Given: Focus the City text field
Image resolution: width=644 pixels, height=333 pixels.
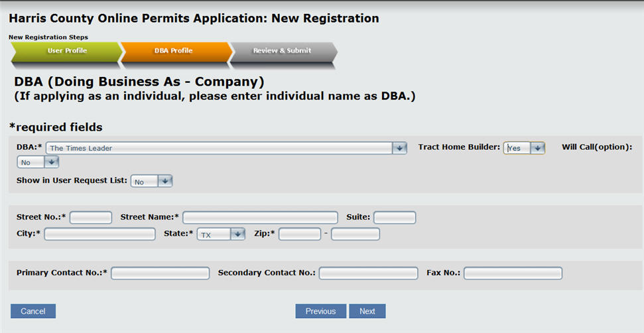Looking at the screenshot, I should tap(99, 234).
